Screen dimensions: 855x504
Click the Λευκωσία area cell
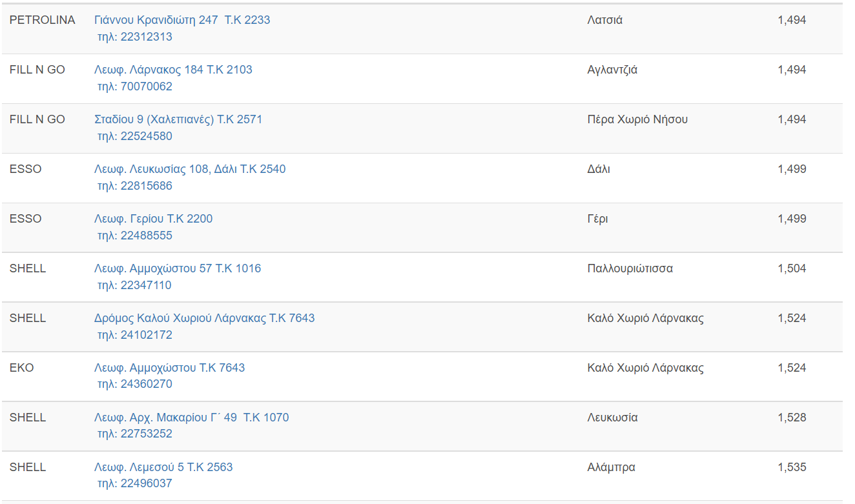pos(613,418)
